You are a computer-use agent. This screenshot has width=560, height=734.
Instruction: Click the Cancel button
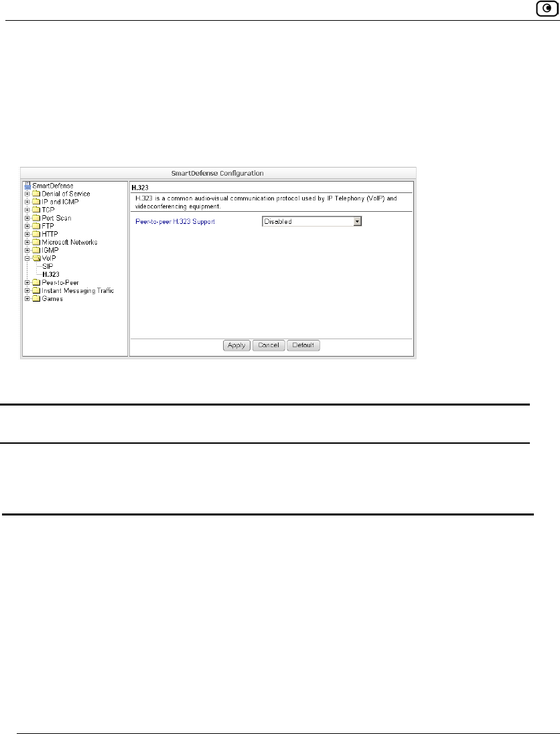tap(269, 345)
